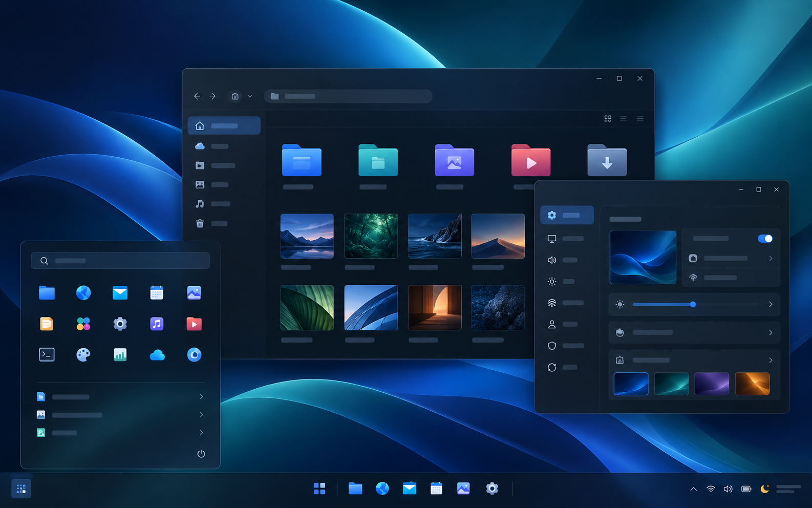Click the file manager forward arrow
Image resolution: width=812 pixels, height=508 pixels.
coord(213,96)
